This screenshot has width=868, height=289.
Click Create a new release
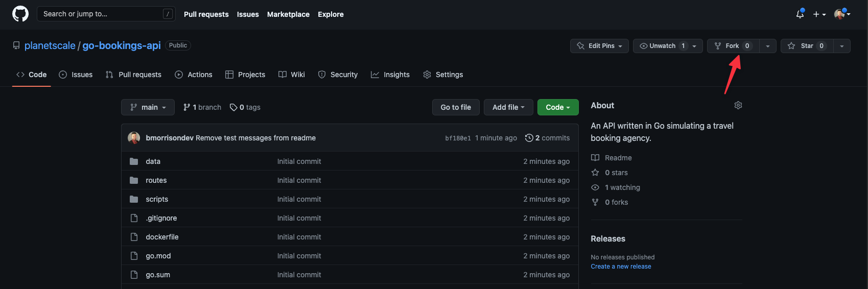[x=621, y=267]
